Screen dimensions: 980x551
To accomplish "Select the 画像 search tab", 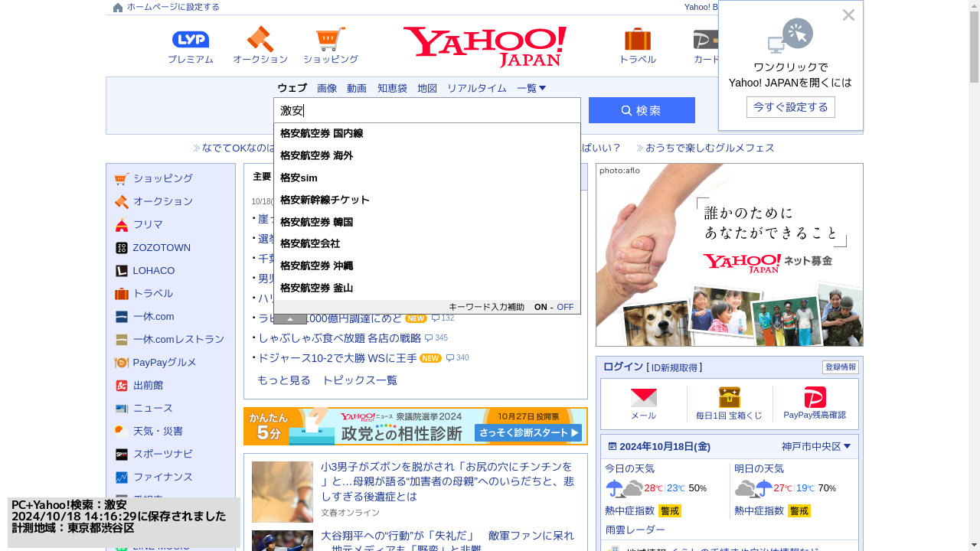I will tap(327, 88).
